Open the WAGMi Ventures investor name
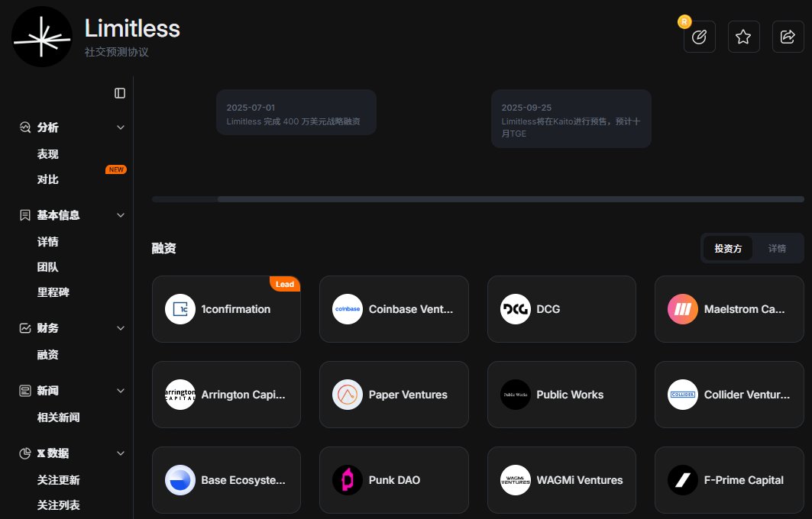 (580, 480)
